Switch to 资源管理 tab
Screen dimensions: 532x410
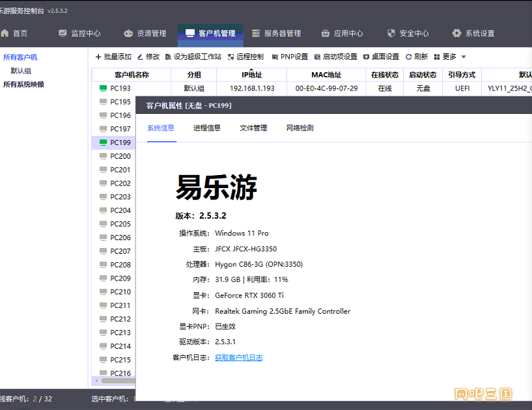145,33
